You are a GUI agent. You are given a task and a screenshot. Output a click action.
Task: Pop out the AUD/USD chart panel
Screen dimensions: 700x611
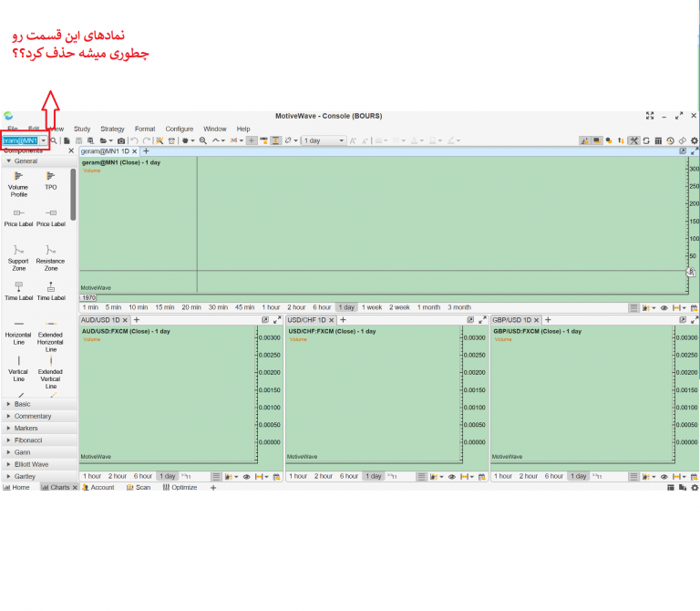(265, 320)
